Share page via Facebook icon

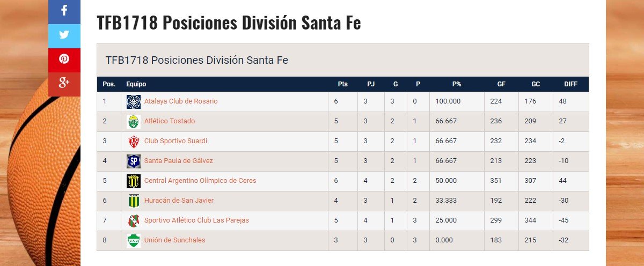tap(64, 11)
